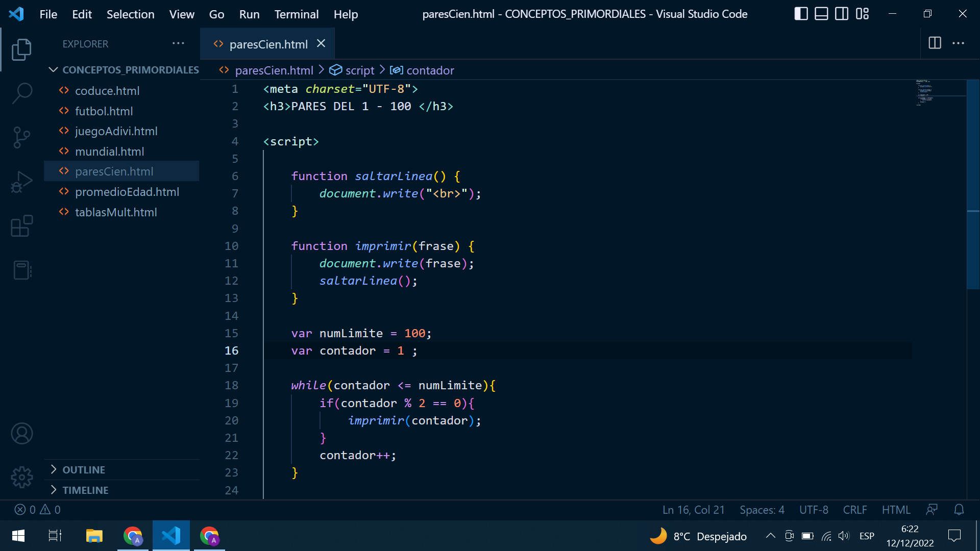Viewport: 980px width, 551px height.
Task: Close the paresCien.html editor tab
Action: tap(321, 44)
